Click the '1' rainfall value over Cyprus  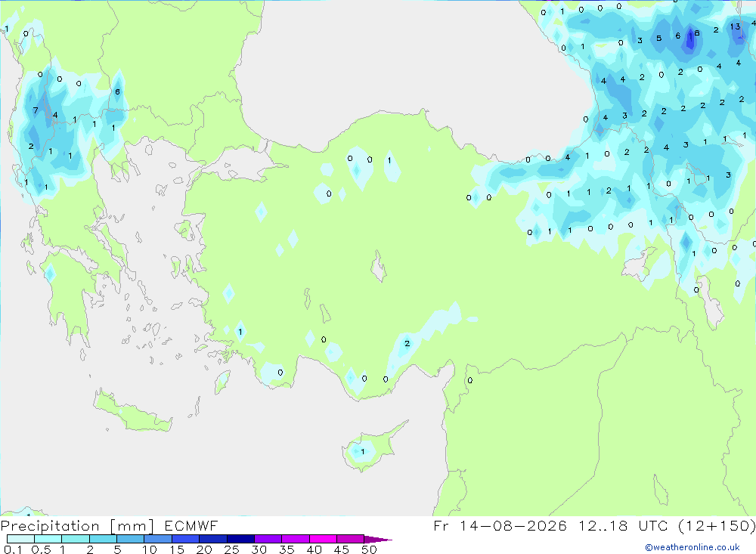coord(363,452)
